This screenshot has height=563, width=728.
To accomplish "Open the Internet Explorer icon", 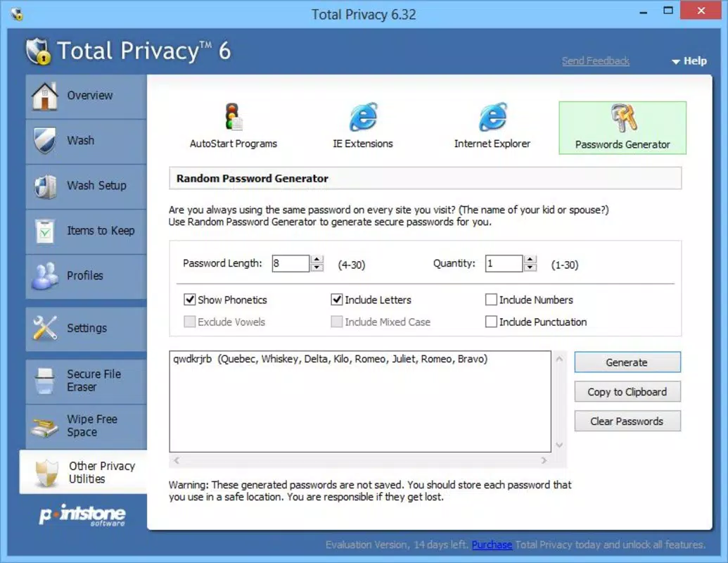I will coord(492,117).
